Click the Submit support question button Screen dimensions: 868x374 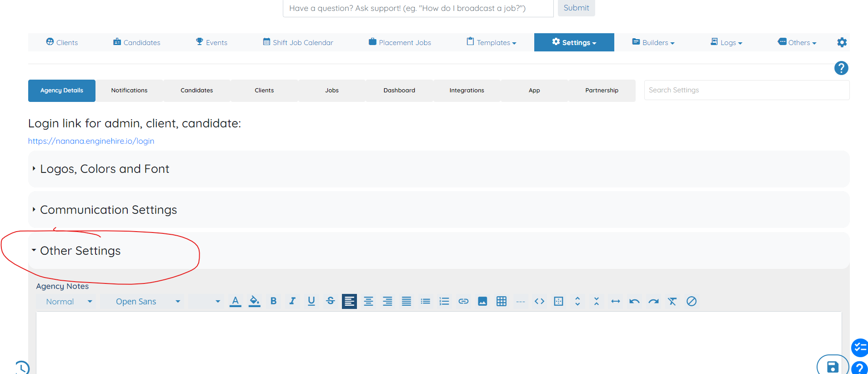[576, 8]
